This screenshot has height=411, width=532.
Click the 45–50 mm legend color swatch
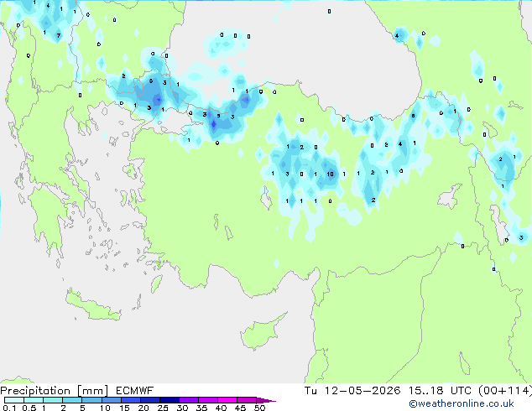tap(247, 400)
